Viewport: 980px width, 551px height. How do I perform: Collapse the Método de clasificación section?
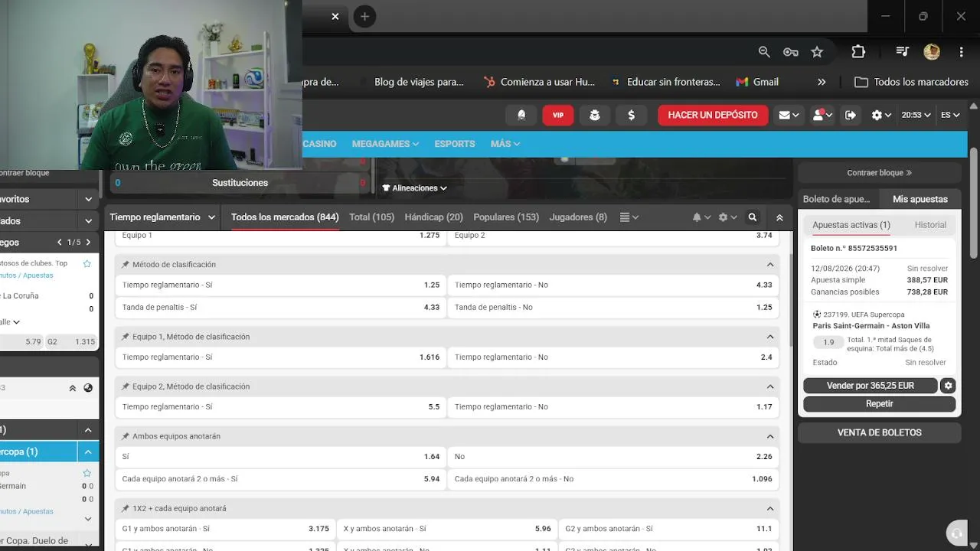(770, 265)
